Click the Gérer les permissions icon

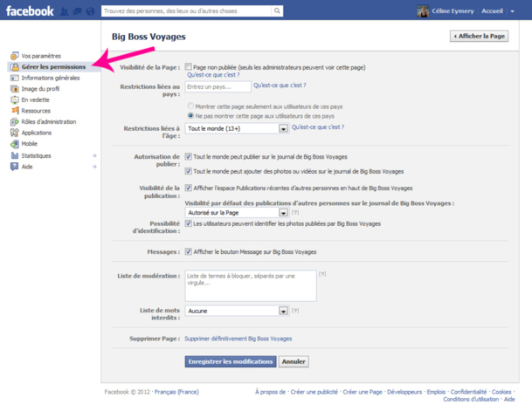[15, 67]
